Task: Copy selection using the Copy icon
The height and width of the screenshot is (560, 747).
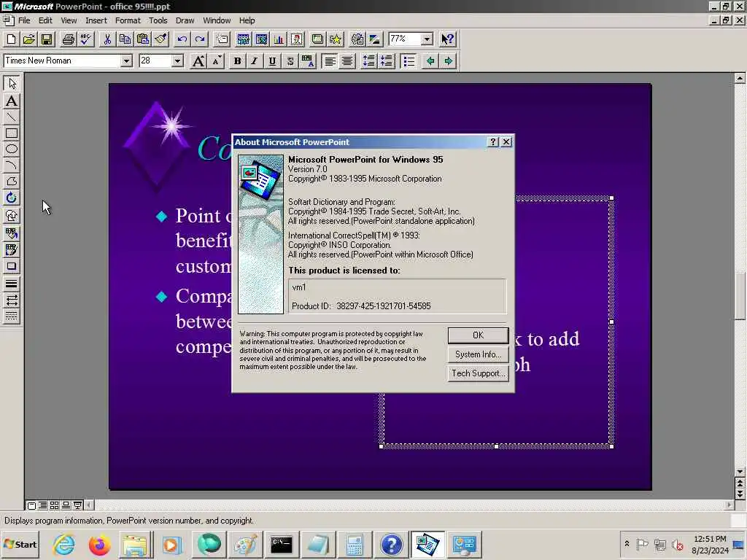Action: pyautogui.click(x=125, y=39)
